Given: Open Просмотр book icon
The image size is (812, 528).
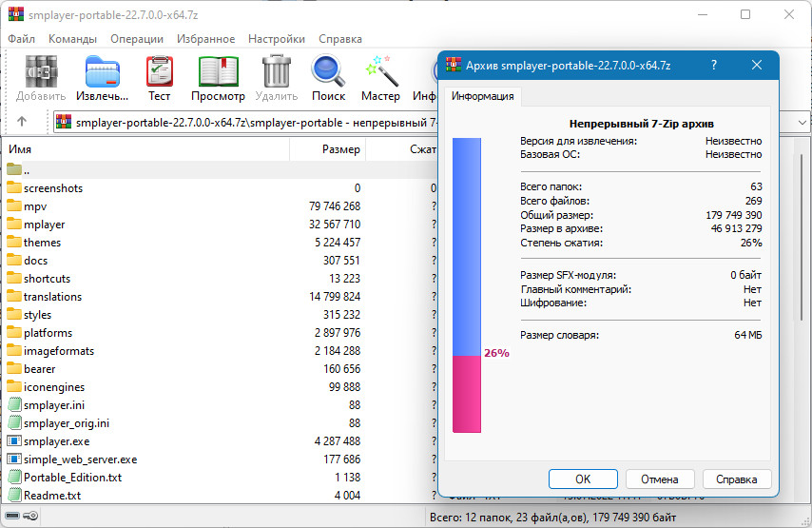Looking at the screenshot, I should click(218, 71).
